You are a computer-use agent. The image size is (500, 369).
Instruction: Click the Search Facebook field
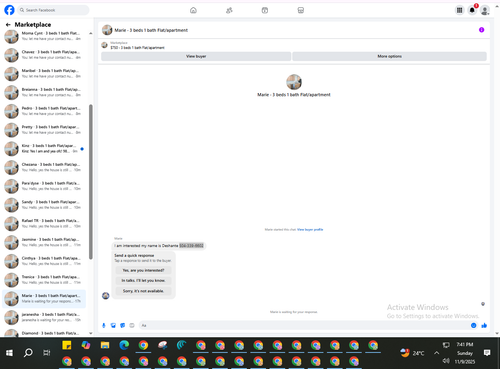tap(53, 10)
